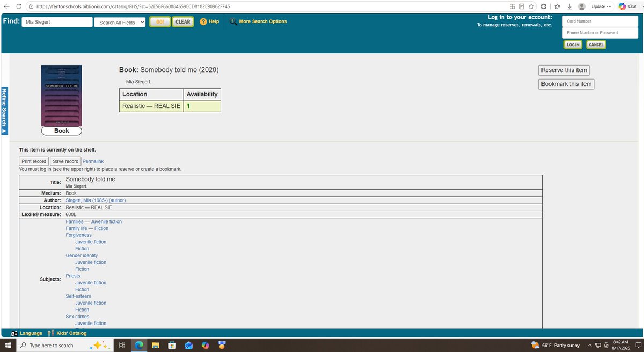Click the magnifier icon beside More Search Options
This screenshot has height=352, width=644.
point(233,21)
